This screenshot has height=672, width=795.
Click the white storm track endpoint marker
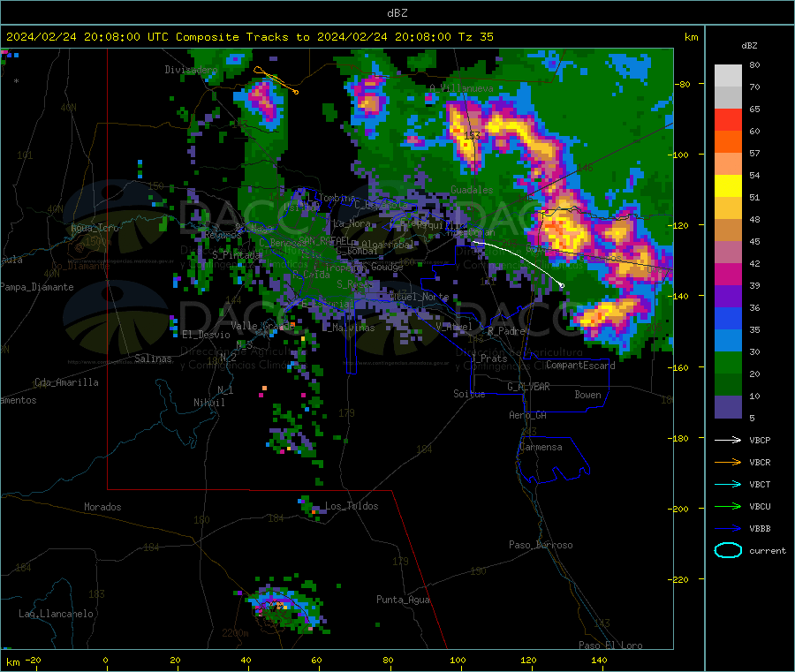coord(562,286)
